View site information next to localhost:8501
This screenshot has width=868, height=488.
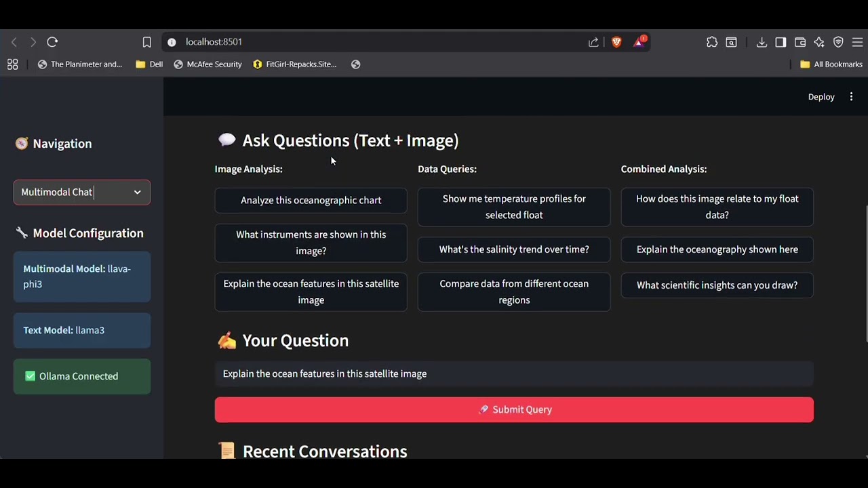[172, 42]
